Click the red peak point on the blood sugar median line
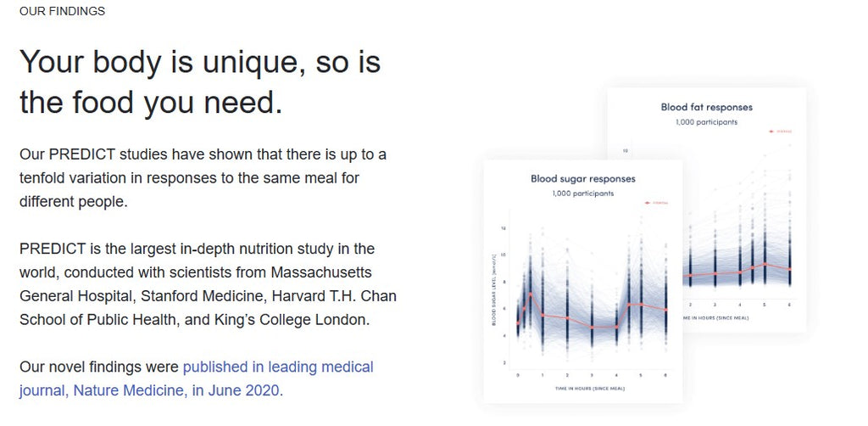 pyautogui.click(x=531, y=293)
